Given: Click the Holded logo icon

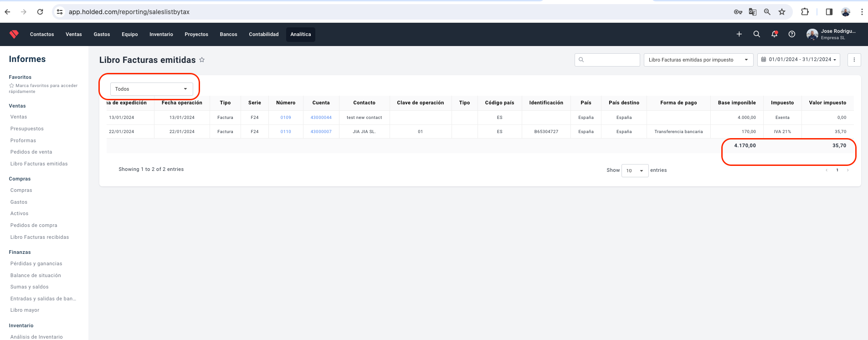Looking at the screenshot, I should click(14, 34).
